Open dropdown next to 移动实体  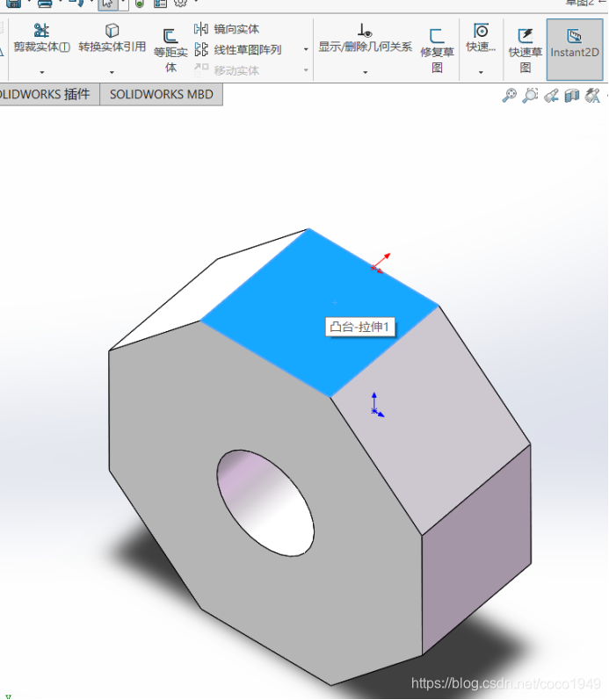(306, 70)
